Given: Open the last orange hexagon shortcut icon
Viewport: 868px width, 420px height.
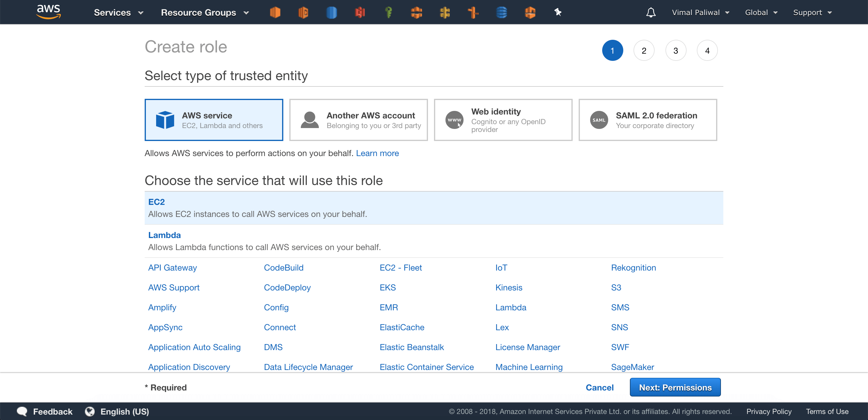Looking at the screenshot, I should coord(530,12).
